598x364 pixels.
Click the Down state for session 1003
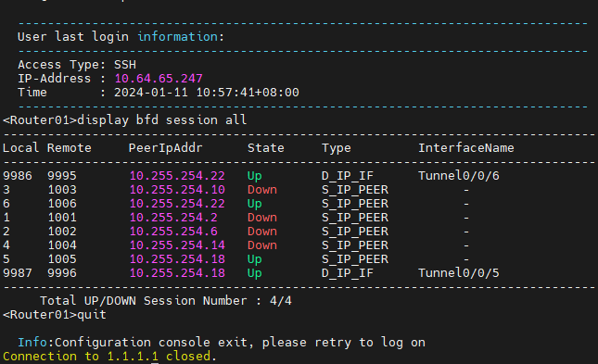click(x=262, y=190)
